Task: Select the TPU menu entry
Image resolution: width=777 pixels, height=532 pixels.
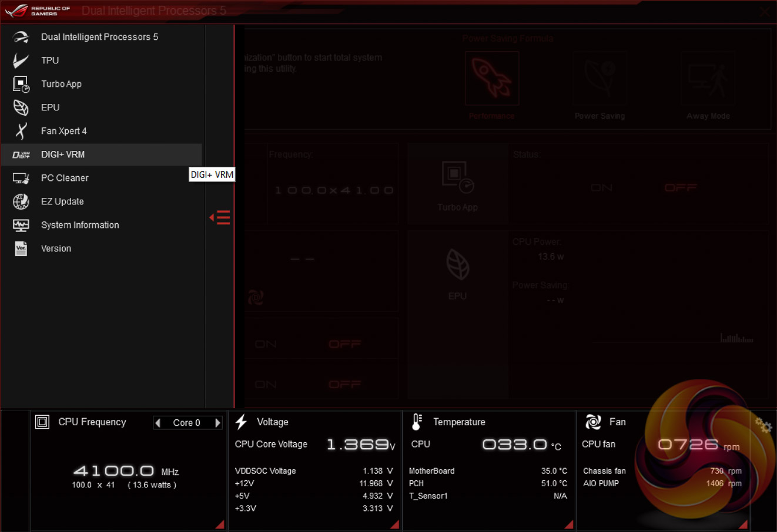Action: pyautogui.click(x=101, y=60)
